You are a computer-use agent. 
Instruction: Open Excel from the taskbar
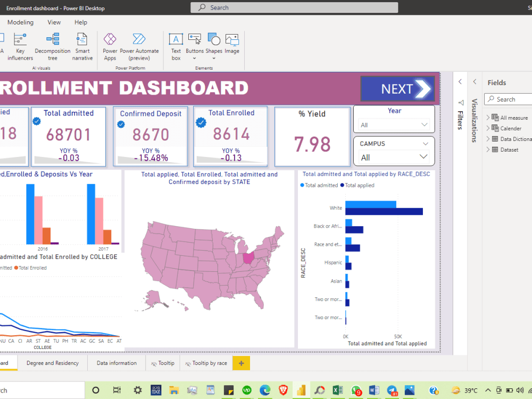[338, 390]
